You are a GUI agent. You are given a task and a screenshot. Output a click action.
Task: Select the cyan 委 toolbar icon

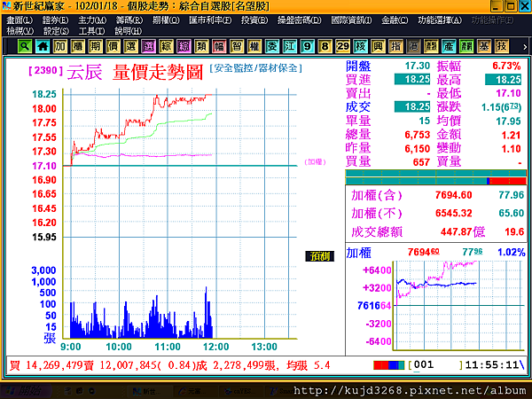(x=272, y=46)
